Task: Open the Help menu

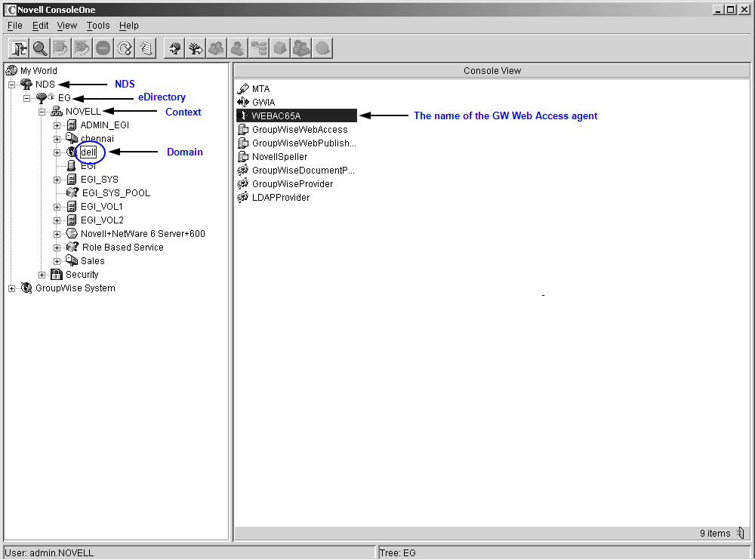Action: click(129, 26)
